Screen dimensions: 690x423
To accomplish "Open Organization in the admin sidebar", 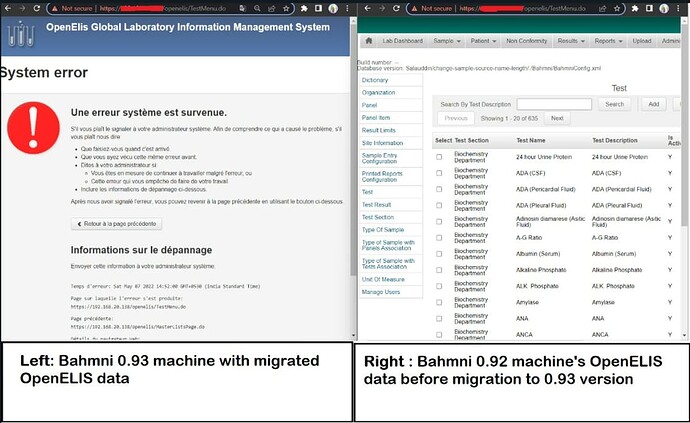I will 378,92.
